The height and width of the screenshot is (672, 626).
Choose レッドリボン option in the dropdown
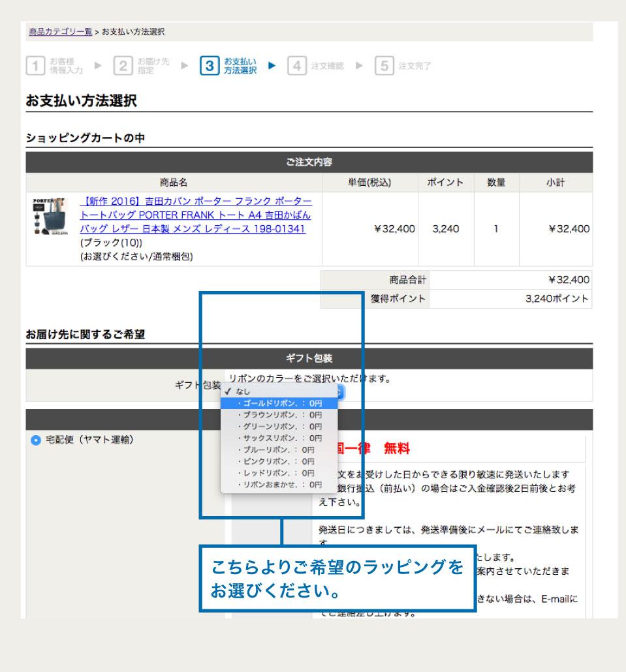[x=279, y=473]
